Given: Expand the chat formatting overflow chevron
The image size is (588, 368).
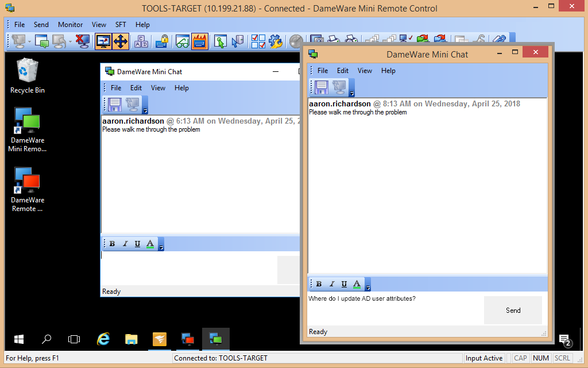Looking at the screenshot, I should (x=367, y=286).
